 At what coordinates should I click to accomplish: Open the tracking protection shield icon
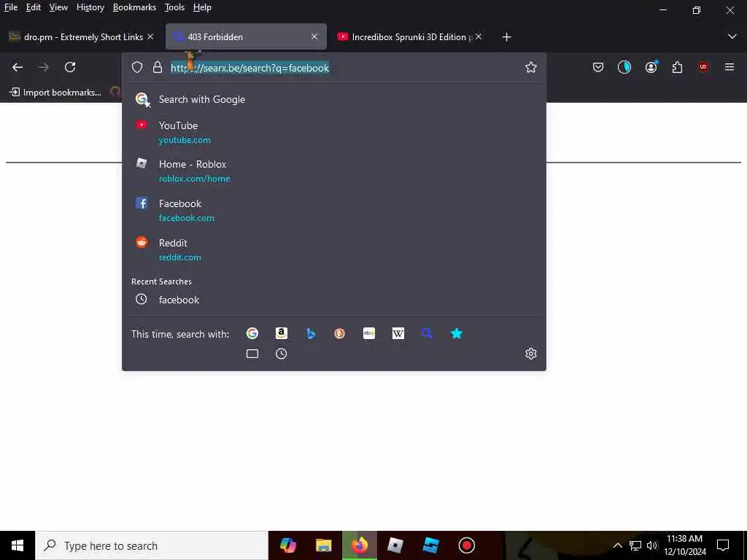pos(137,67)
